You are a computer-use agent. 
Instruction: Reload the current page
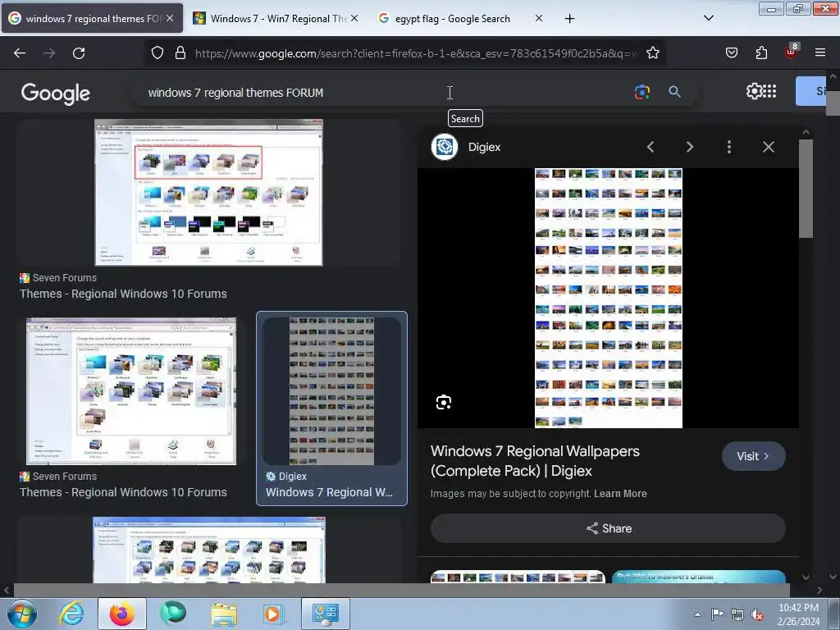coord(79,53)
